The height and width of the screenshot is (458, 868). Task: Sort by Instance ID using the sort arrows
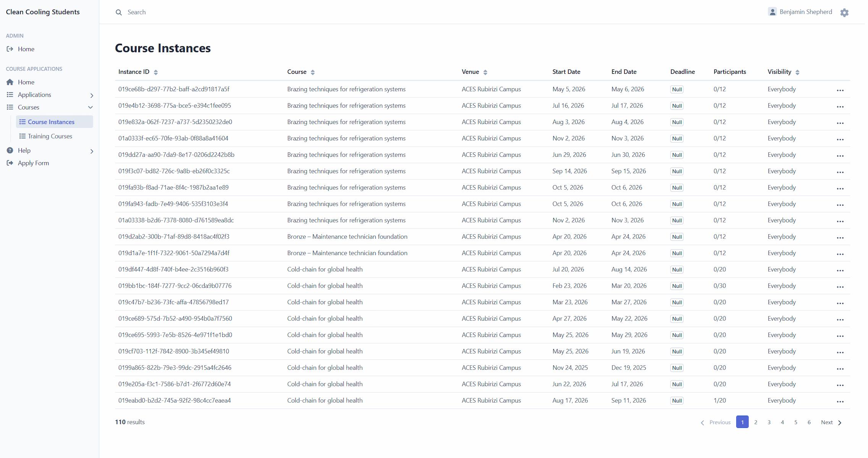pos(155,72)
